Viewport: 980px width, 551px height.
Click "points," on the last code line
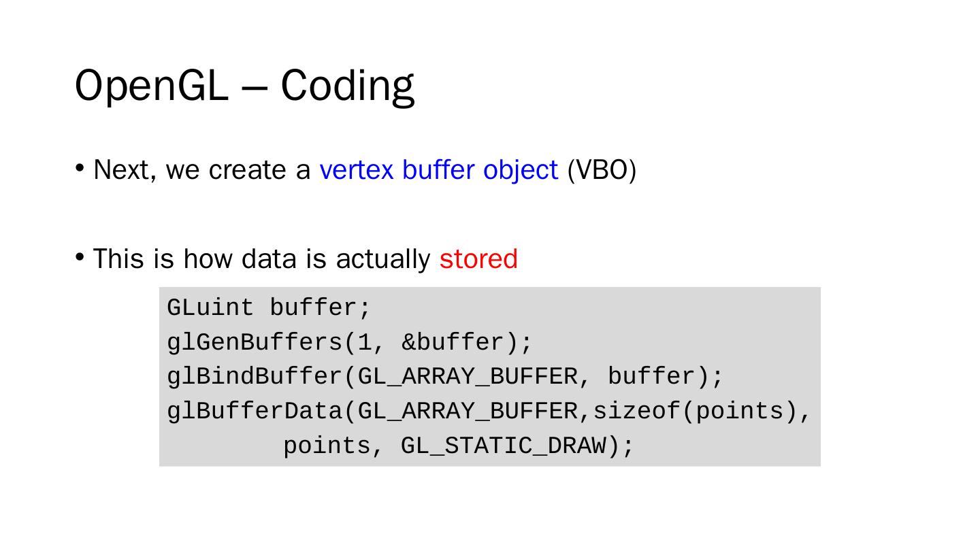tap(327, 446)
